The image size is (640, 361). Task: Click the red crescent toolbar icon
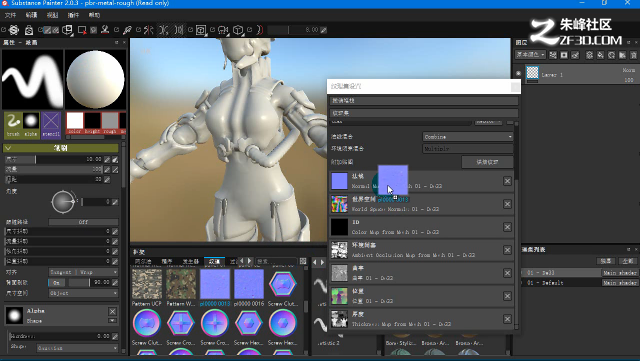pos(260,30)
